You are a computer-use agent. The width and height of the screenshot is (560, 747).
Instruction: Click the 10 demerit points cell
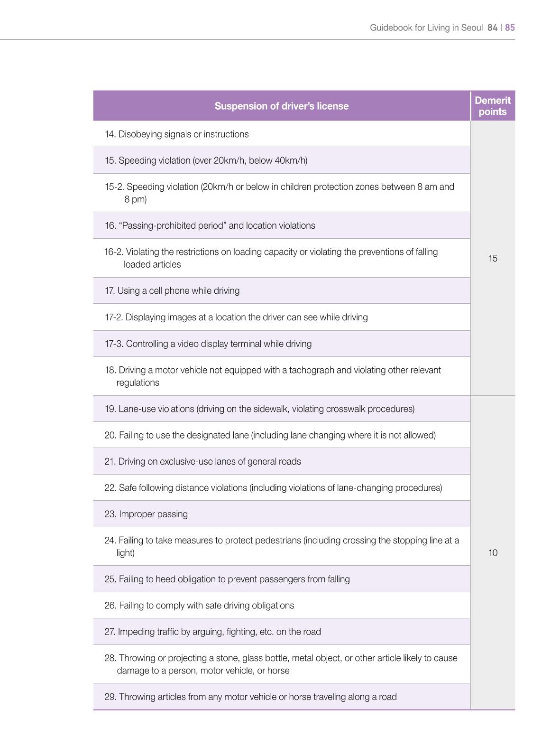pyautogui.click(x=493, y=552)
